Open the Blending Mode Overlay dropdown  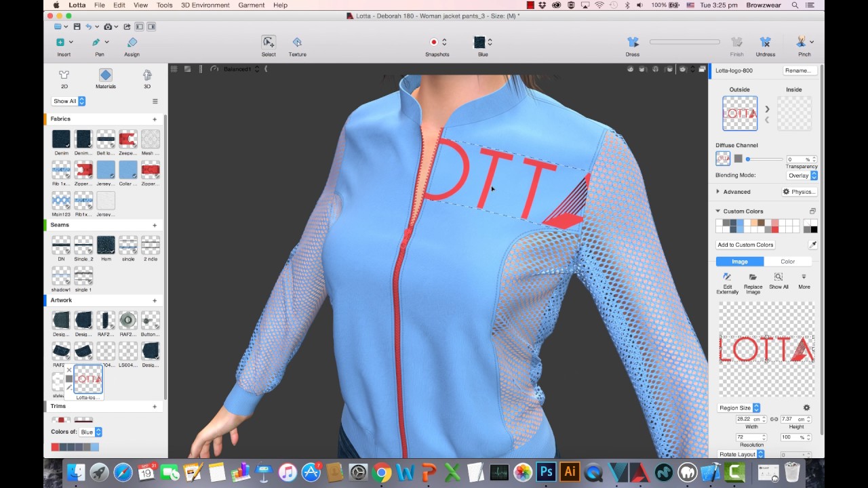click(x=802, y=176)
